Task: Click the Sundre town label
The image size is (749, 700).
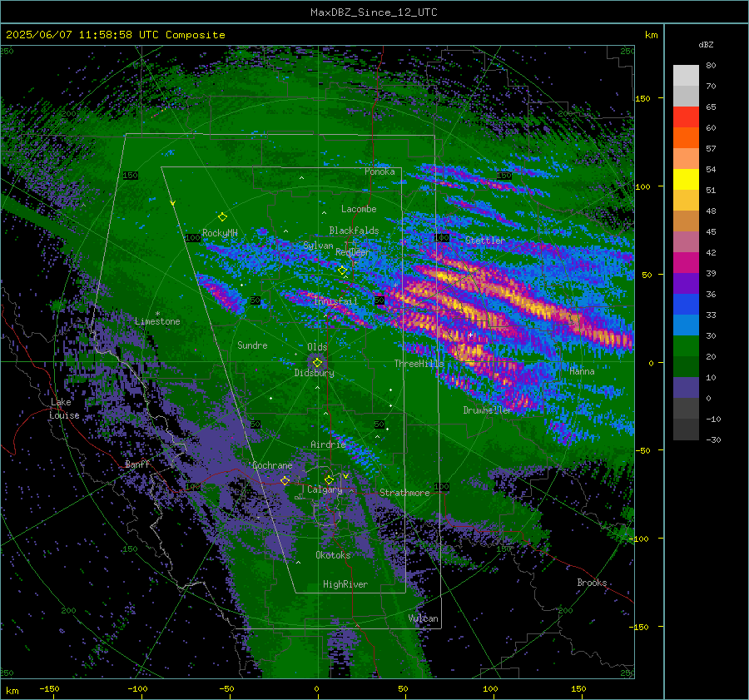Action: tap(252, 345)
